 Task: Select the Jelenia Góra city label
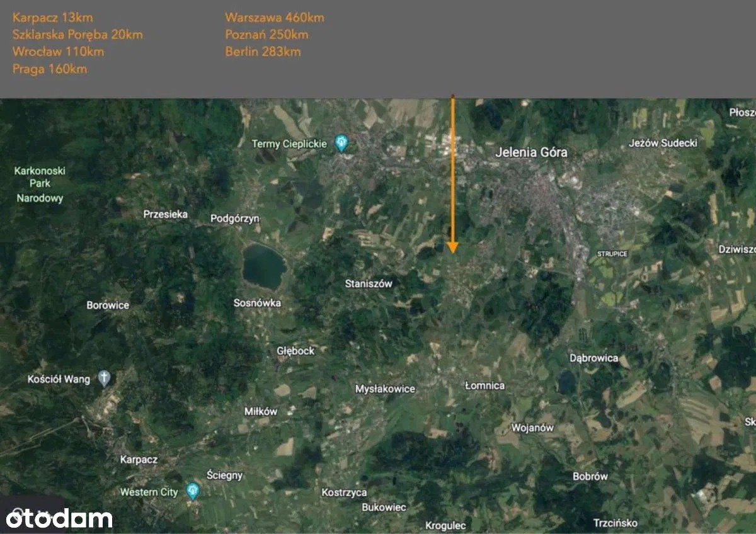point(531,152)
